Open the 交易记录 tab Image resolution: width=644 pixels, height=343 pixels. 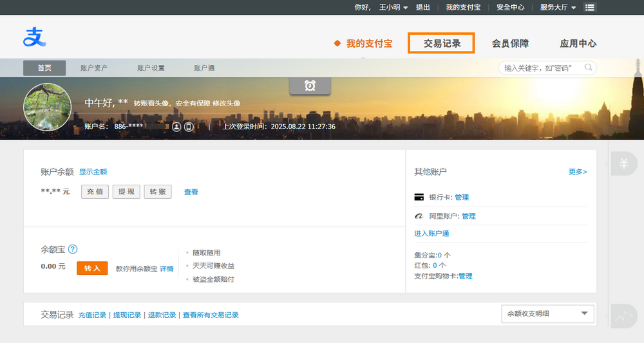[x=442, y=44]
